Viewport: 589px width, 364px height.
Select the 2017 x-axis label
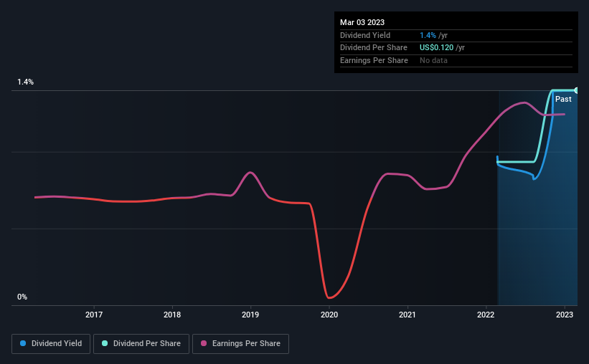94,315
